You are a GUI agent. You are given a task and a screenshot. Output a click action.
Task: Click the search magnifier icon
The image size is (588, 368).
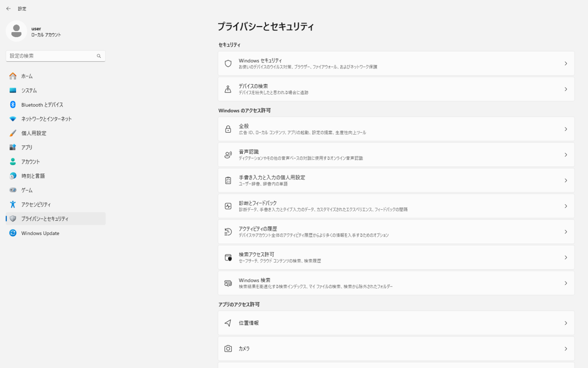[x=99, y=56]
